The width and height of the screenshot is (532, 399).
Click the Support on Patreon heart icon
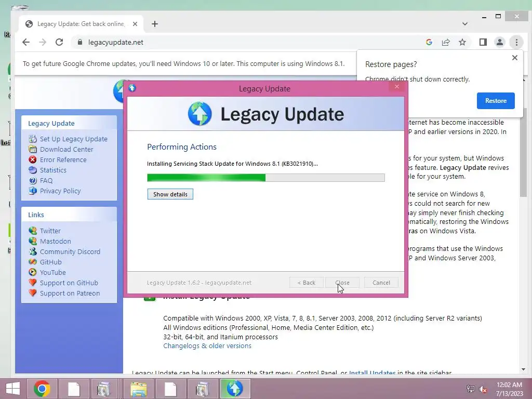tap(33, 293)
